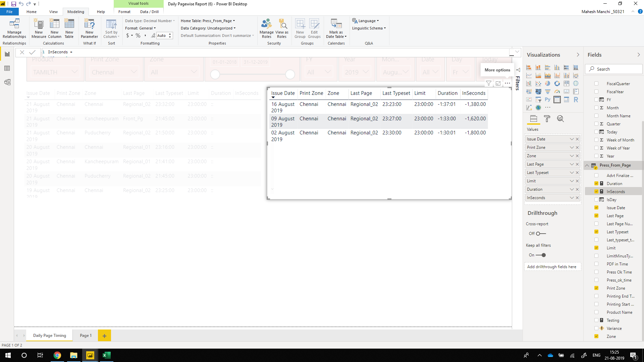The image size is (644, 362).
Task: Open the Data / Drill ribbon tab
Action: click(150, 12)
